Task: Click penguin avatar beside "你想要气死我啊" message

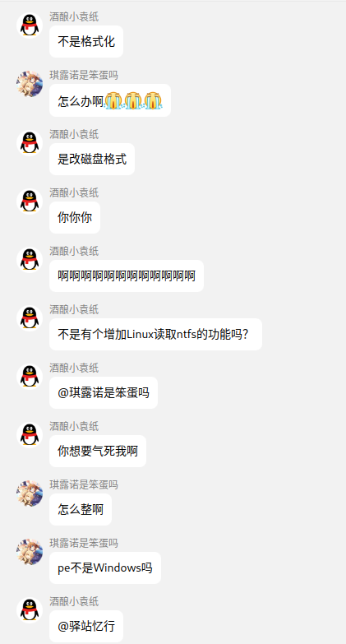Action: pyautogui.click(x=30, y=434)
